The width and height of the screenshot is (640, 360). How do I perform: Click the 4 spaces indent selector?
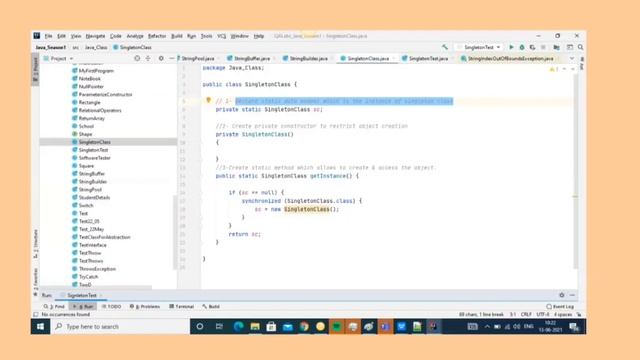coord(563,315)
